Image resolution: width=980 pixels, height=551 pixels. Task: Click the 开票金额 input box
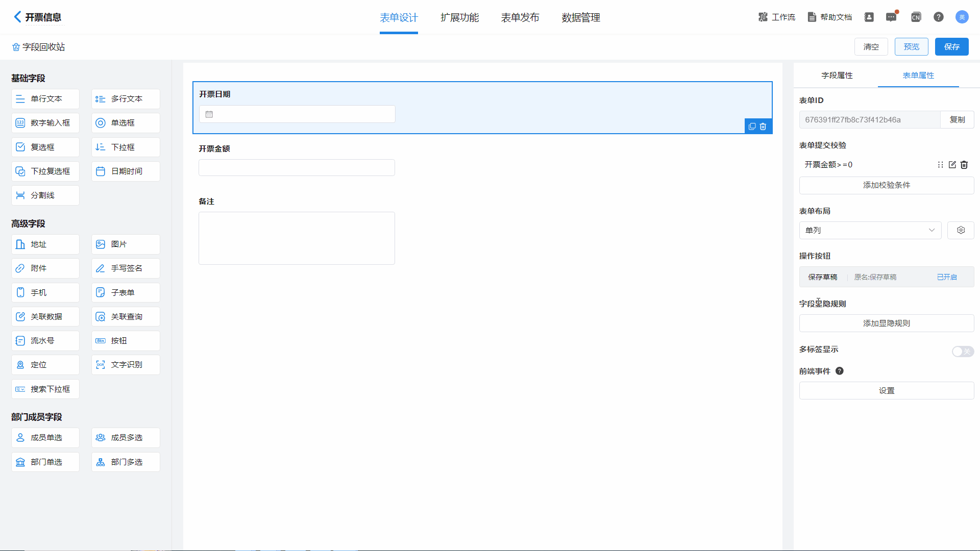(297, 168)
